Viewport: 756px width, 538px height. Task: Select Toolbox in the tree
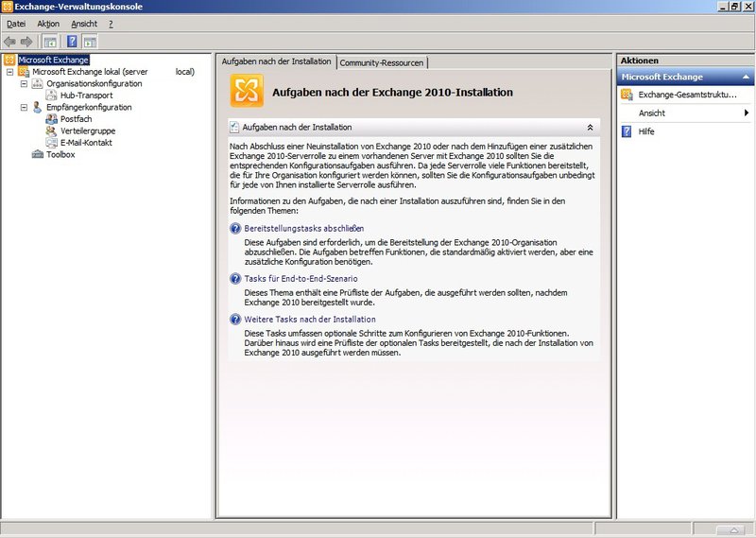tap(60, 154)
